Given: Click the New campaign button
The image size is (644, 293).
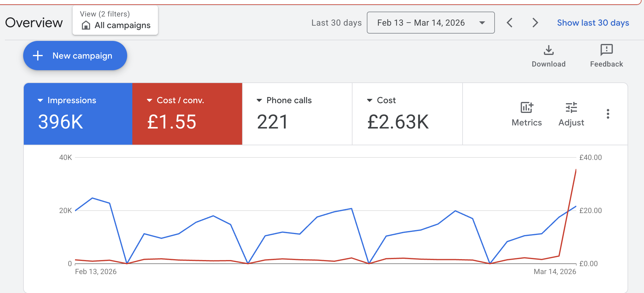Looking at the screenshot, I should coord(75,56).
